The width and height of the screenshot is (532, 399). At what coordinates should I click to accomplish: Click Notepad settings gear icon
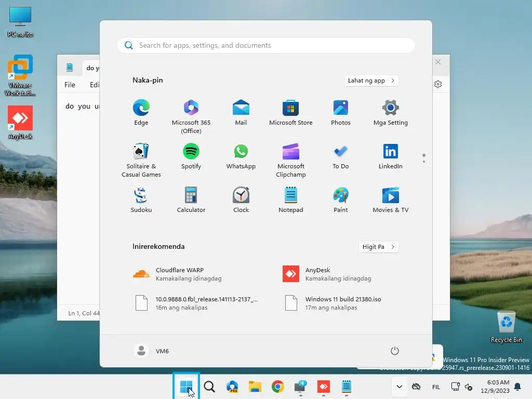tap(438, 84)
